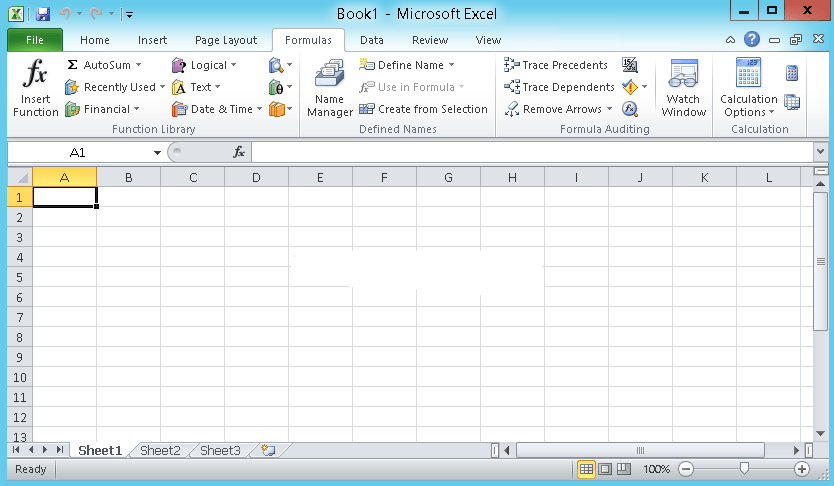
Task: Switch to the View tab
Action: 488,40
